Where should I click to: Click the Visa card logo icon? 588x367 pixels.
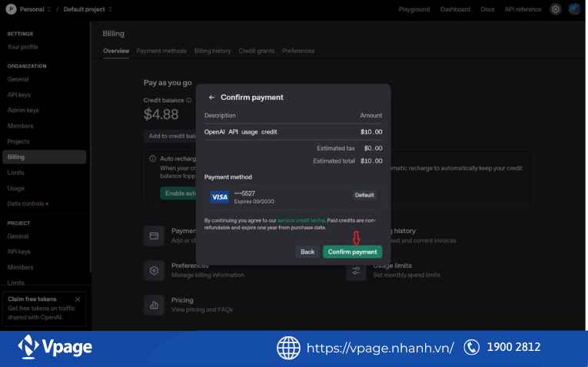pos(219,197)
